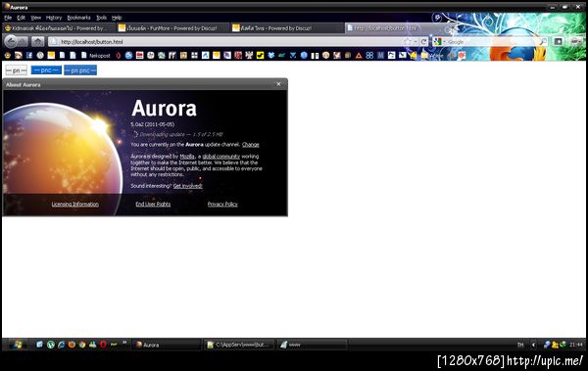Open the ABP Adblock Plus toolbar dropdown
The width and height of the screenshot is (588, 371).
pyautogui.click(x=576, y=41)
